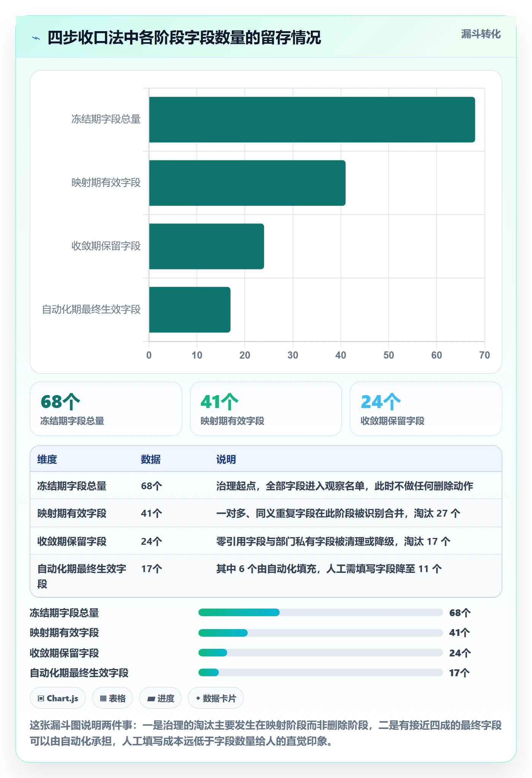
Task: Click the 漏斗转化 badge in the header
Action: pos(481,34)
